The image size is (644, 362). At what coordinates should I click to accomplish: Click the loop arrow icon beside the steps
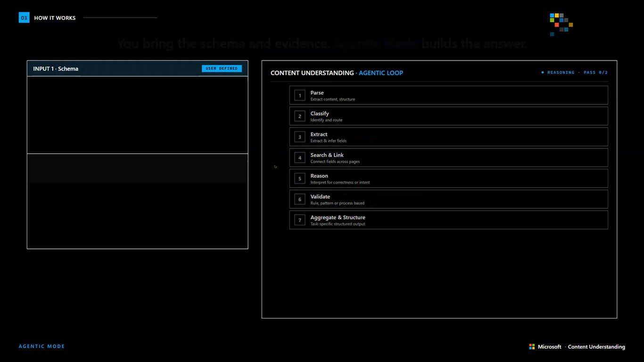pos(275,167)
